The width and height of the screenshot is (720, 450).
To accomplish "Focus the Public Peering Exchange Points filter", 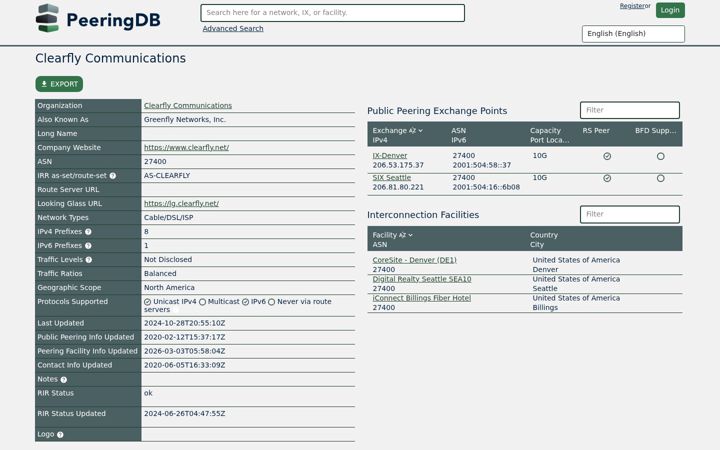I will click(630, 110).
